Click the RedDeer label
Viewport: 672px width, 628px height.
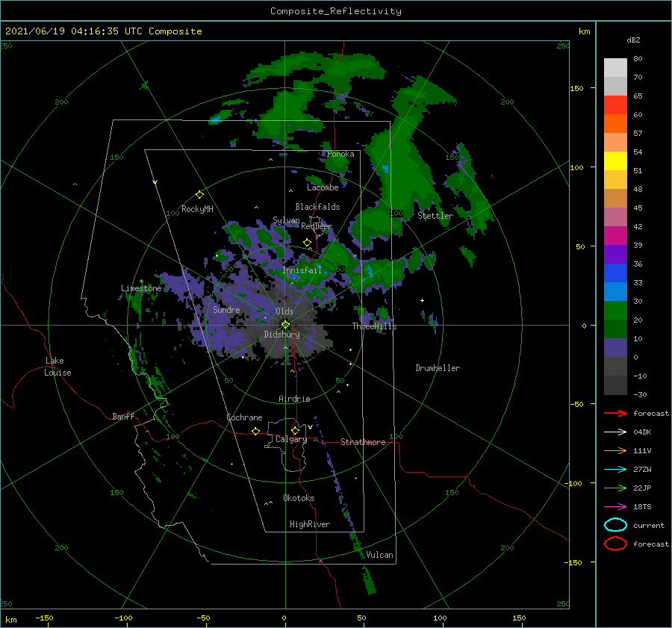tap(317, 226)
